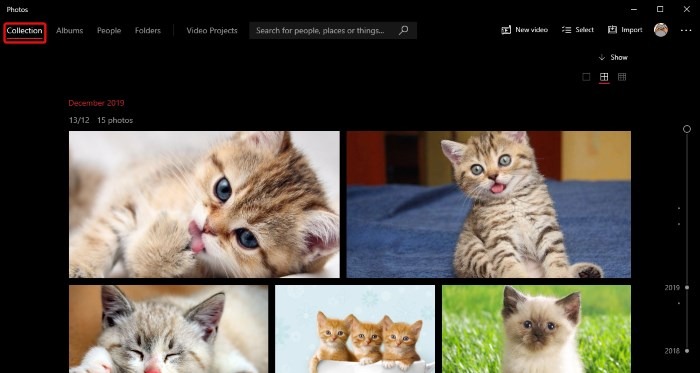Viewport: 700px width, 373px height.
Task: Minimize the Photos window
Action: (x=634, y=9)
